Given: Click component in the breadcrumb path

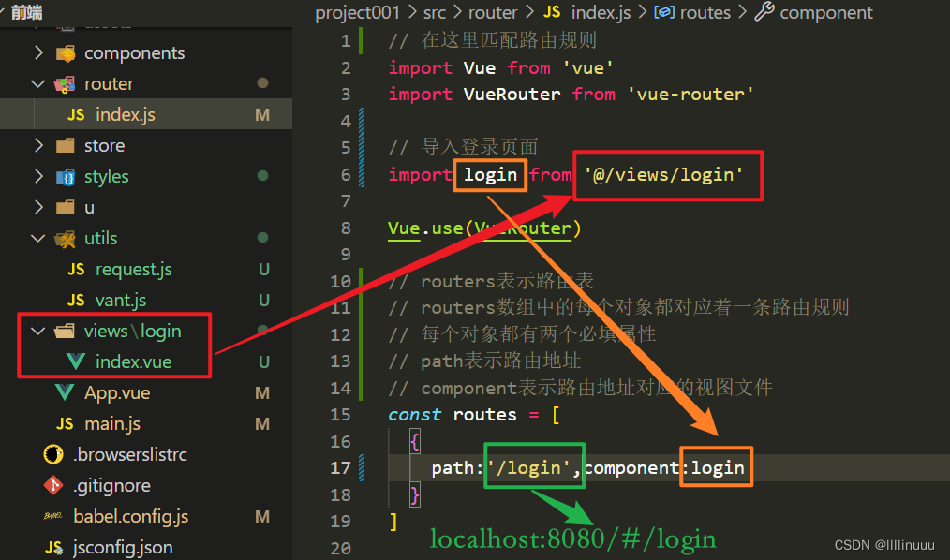Looking at the screenshot, I should coord(826,12).
